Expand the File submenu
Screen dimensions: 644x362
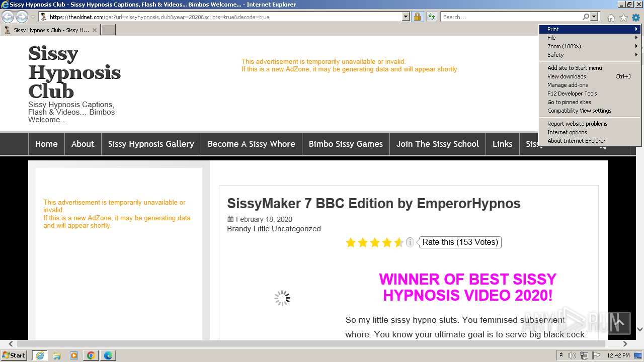pyautogui.click(x=590, y=38)
